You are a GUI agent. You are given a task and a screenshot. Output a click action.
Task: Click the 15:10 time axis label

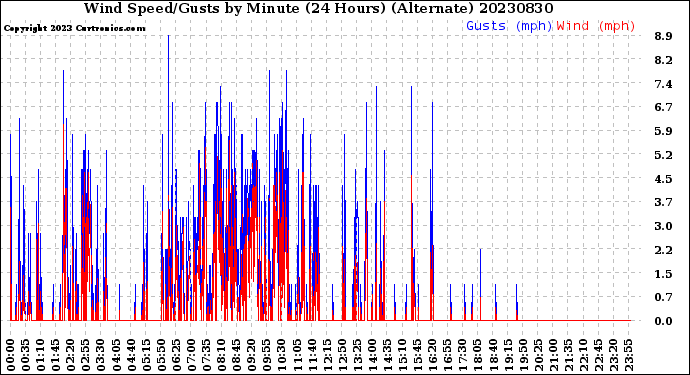[402, 355]
